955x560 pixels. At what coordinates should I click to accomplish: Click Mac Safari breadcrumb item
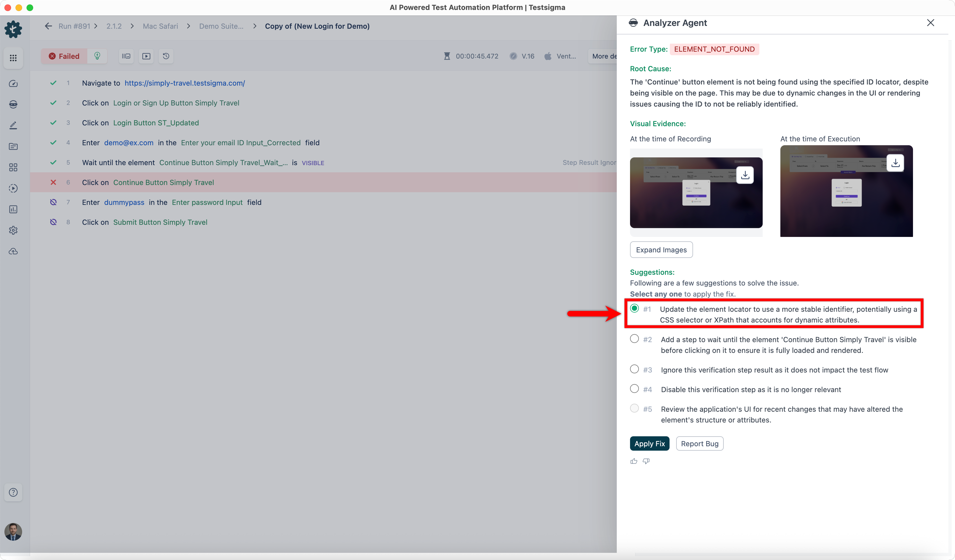click(x=160, y=26)
